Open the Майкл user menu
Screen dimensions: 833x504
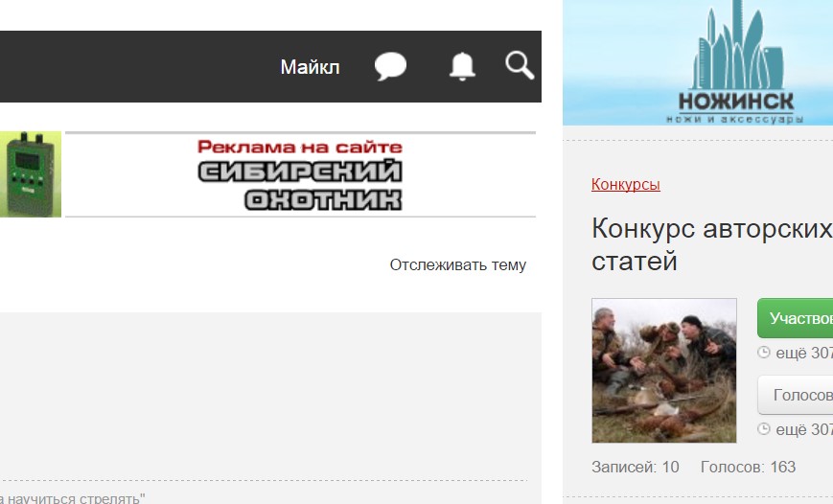click(x=310, y=67)
